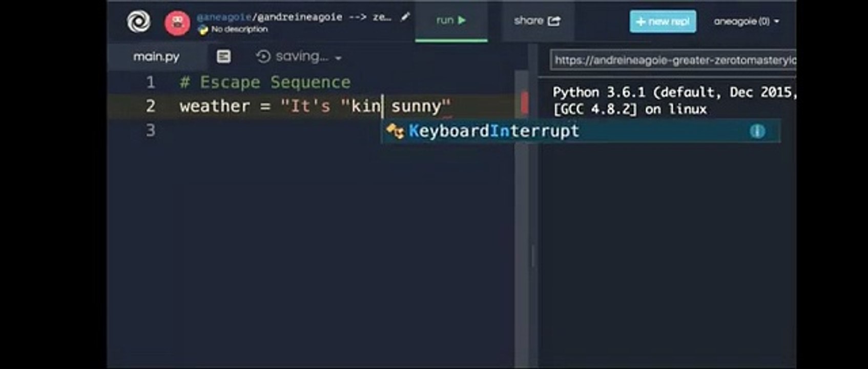Click the repl URL address field

pos(673,60)
